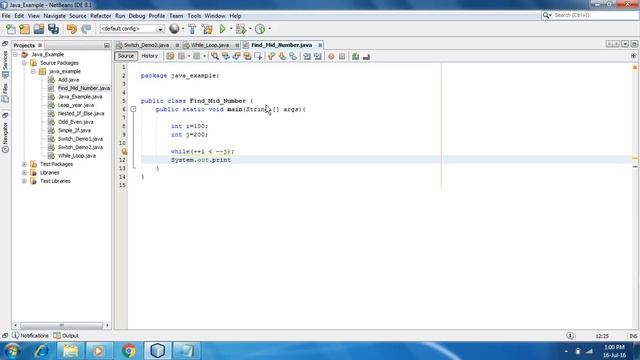Collapse the Source Packages node
This screenshot has width=640, height=360.
[24, 63]
